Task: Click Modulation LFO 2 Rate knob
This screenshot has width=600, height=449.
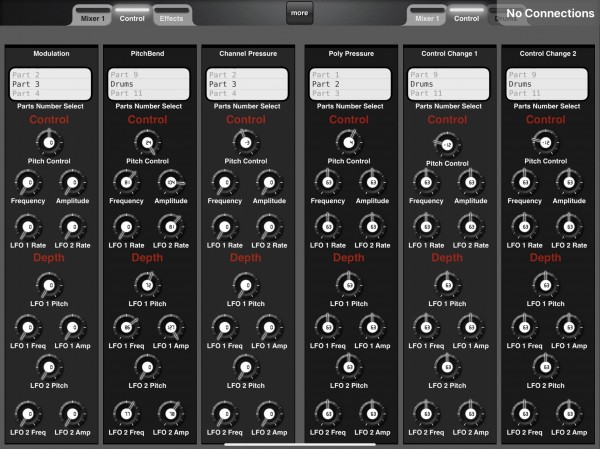Action: click(x=72, y=227)
